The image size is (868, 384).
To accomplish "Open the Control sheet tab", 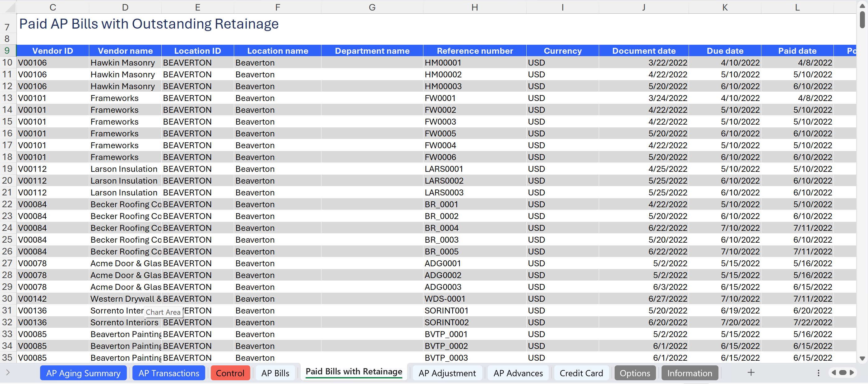I will click(x=230, y=373).
